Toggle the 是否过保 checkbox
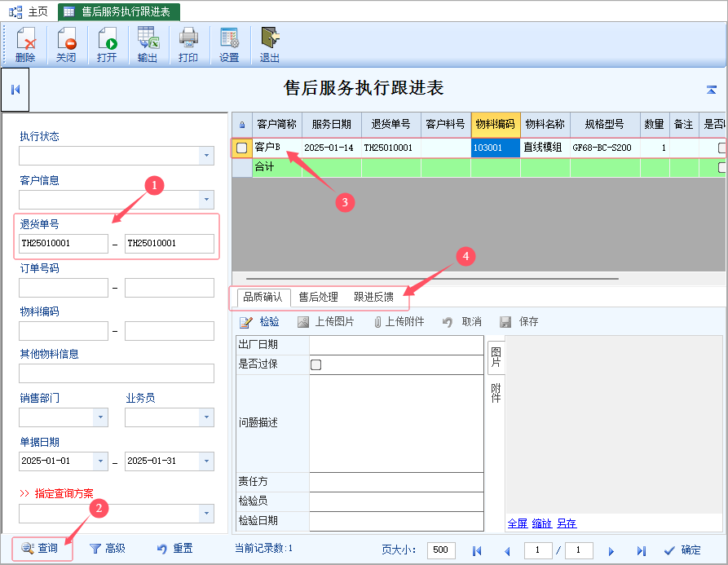Image resolution: width=728 pixels, height=565 pixels. point(315,365)
